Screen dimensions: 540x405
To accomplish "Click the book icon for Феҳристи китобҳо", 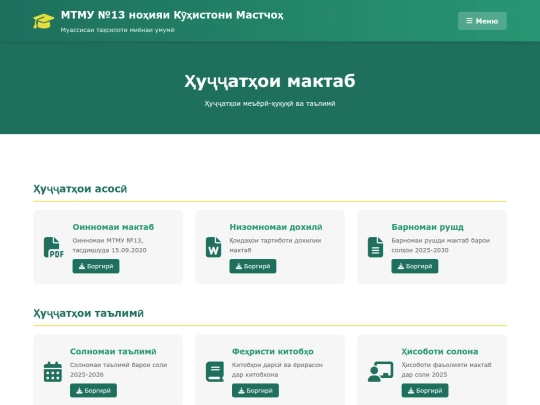I will (x=215, y=372).
